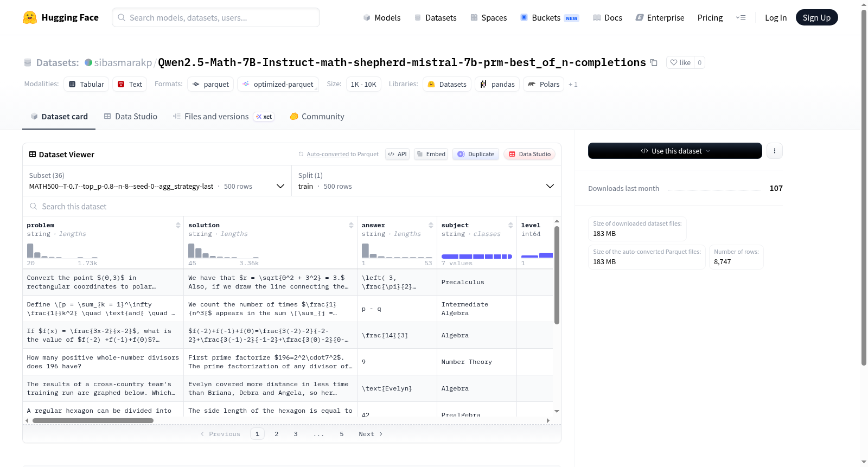Click the Datasets library tag
This screenshot has width=868, height=467.
(x=447, y=84)
